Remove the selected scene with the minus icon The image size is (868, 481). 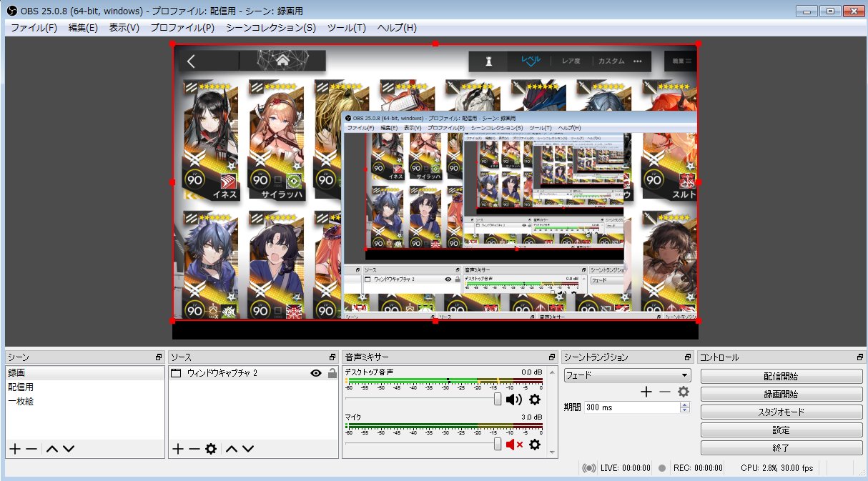(x=31, y=449)
